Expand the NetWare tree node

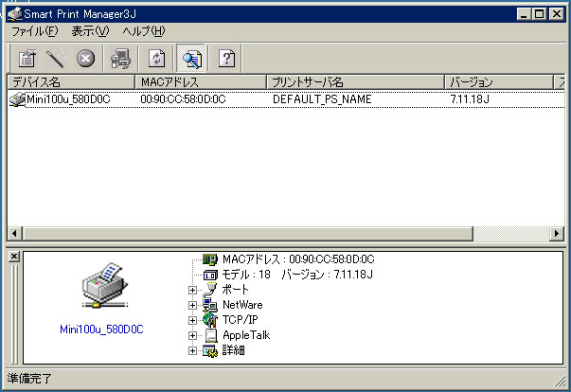[192, 306]
